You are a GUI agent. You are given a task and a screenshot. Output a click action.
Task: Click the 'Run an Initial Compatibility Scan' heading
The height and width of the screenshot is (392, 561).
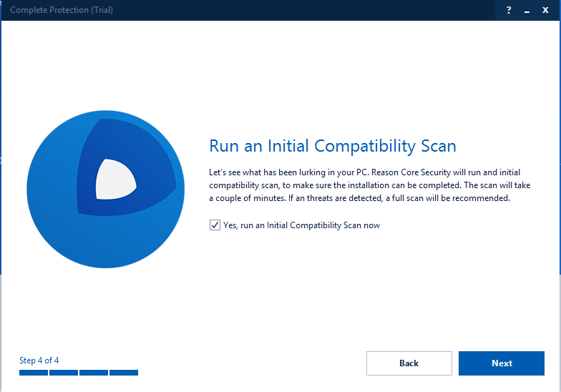pyautogui.click(x=332, y=146)
